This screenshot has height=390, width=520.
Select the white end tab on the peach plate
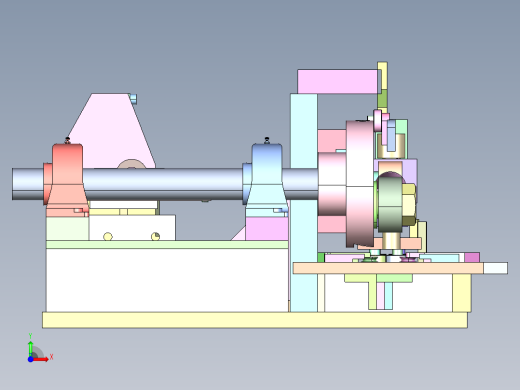pos(496,268)
